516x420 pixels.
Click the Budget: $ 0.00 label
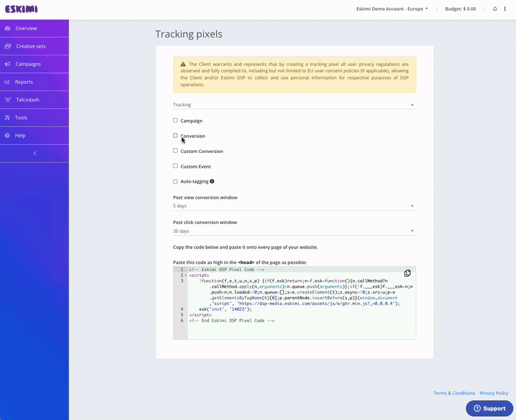click(x=461, y=9)
